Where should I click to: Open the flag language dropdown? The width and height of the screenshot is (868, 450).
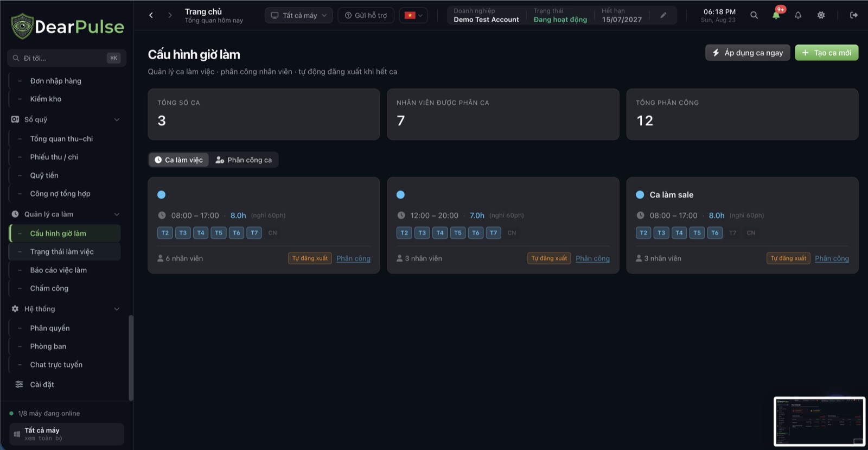[x=413, y=15]
